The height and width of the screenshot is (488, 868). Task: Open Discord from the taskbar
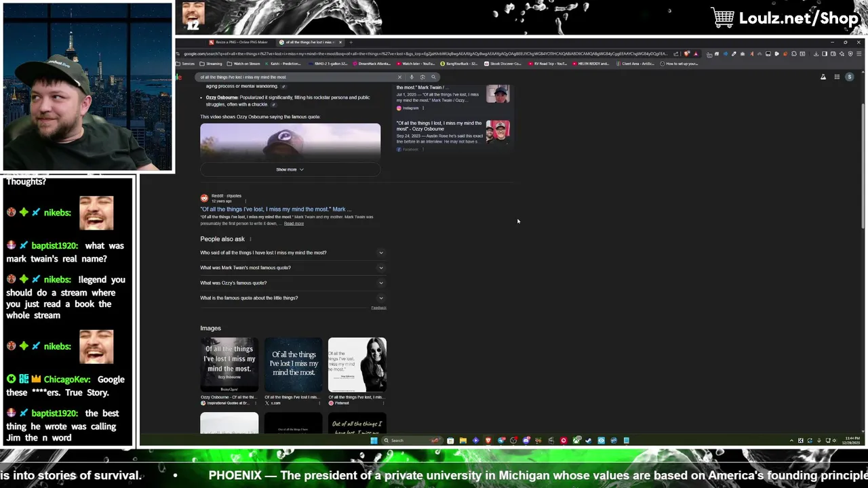point(526,441)
